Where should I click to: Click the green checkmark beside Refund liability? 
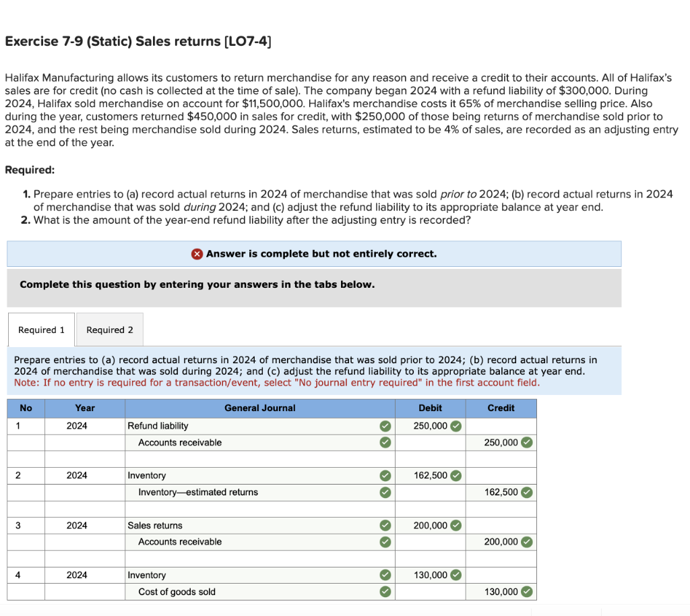coord(385,426)
